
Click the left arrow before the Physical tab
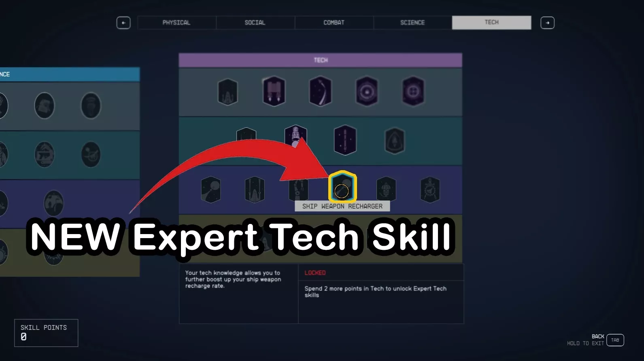(123, 23)
